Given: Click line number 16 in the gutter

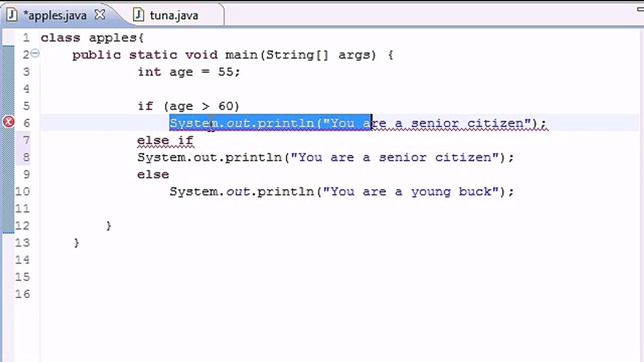Looking at the screenshot, I should [22, 294].
